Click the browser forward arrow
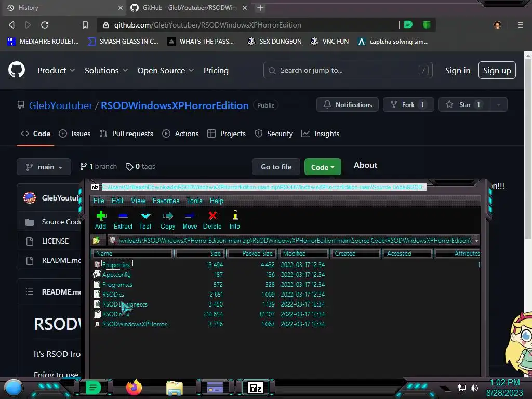Viewport: 532px width, 399px height. [x=28, y=25]
